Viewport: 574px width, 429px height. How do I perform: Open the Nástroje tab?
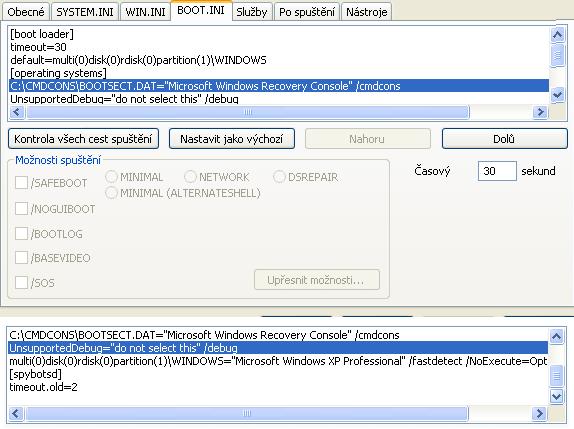coord(366,12)
